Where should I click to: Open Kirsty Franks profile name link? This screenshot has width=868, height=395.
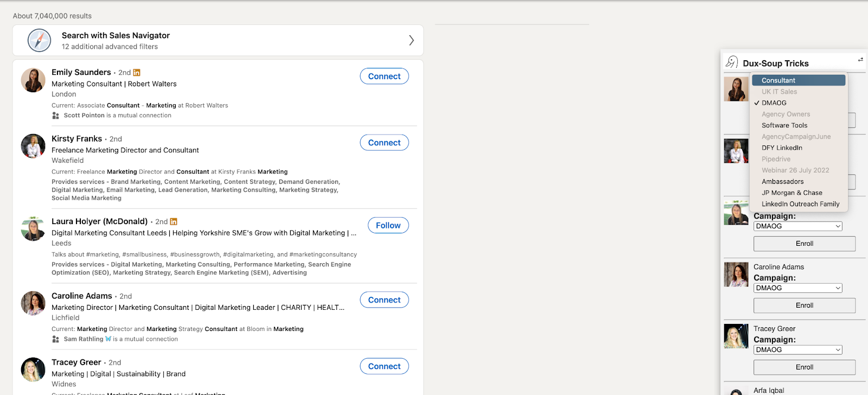[76, 139]
